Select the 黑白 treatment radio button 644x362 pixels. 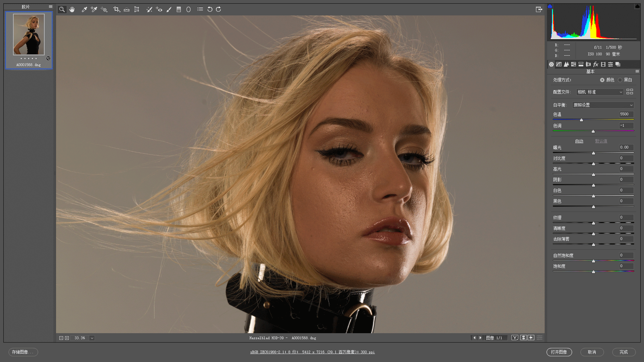pyautogui.click(x=620, y=80)
